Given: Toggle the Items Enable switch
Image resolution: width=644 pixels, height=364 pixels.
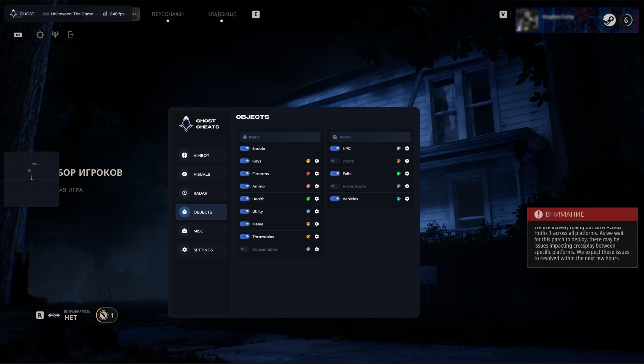Looking at the screenshot, I should [245, 149].
